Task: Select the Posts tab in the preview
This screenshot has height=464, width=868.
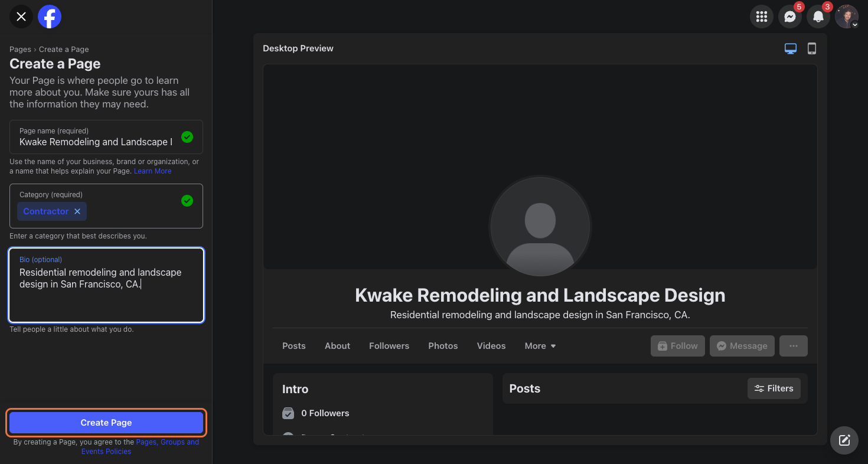Action: [294, 346]
